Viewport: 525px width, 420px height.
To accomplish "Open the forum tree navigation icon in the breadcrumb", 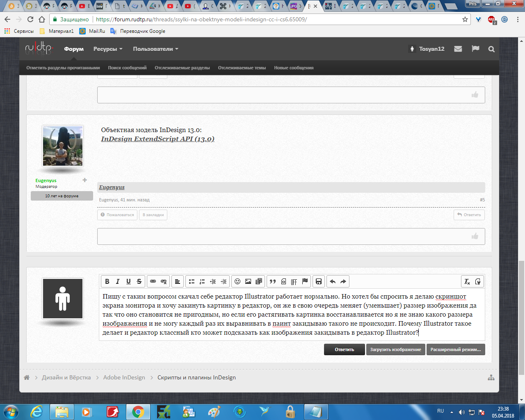I will [491, 378].
